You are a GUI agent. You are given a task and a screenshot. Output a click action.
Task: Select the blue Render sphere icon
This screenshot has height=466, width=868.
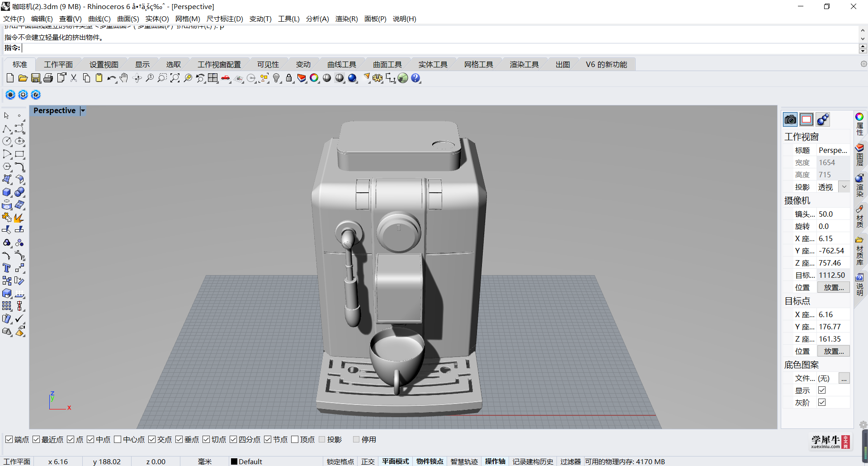pos(353,78)
